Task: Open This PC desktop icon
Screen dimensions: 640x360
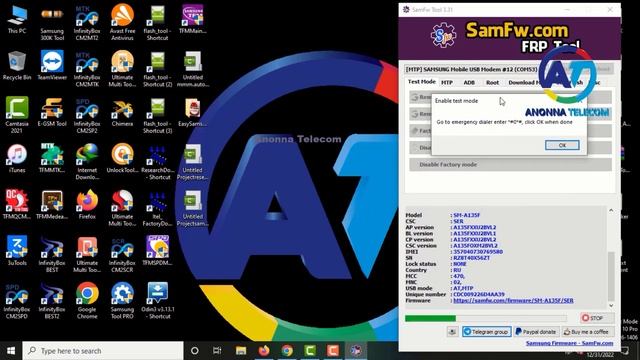Action: pos(17,20)
